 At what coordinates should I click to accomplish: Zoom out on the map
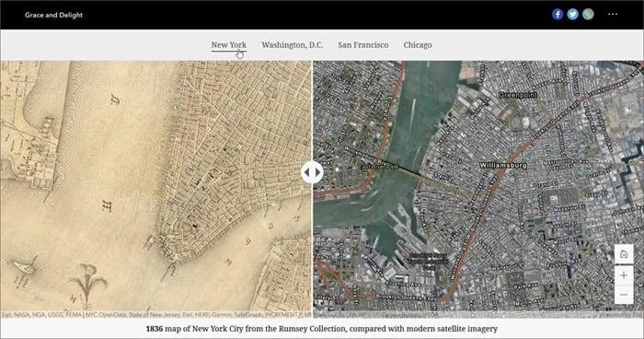[x=624, y=295]
